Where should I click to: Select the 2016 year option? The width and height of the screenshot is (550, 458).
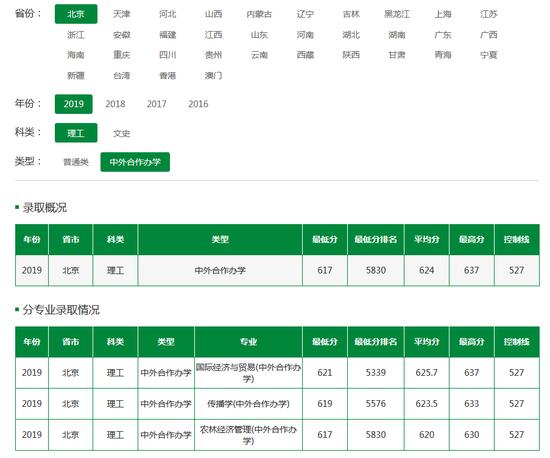(198, 104)
